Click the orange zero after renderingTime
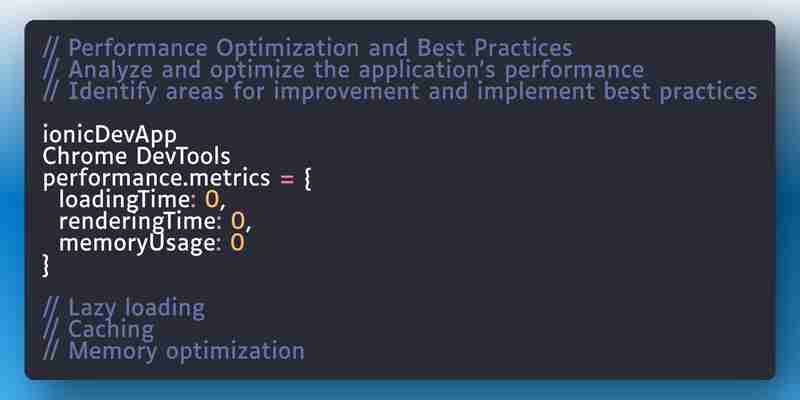 point(238,221)
